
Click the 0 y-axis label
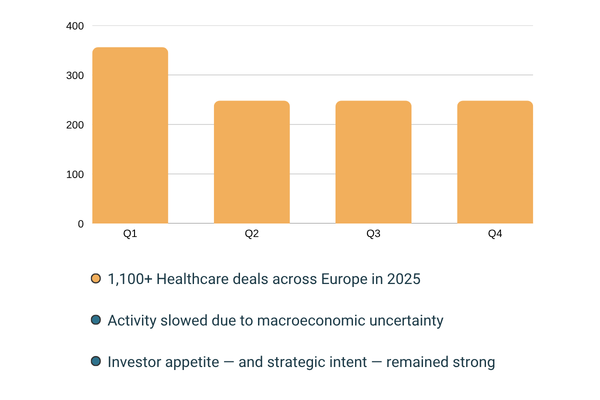point(80,224)
